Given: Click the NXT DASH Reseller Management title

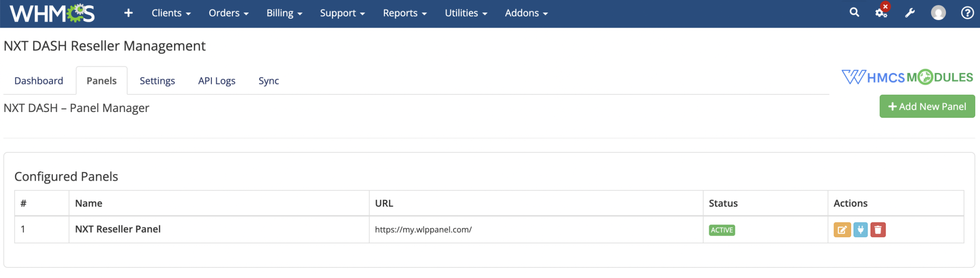Looking at the screenshot, I should (105, 46).
